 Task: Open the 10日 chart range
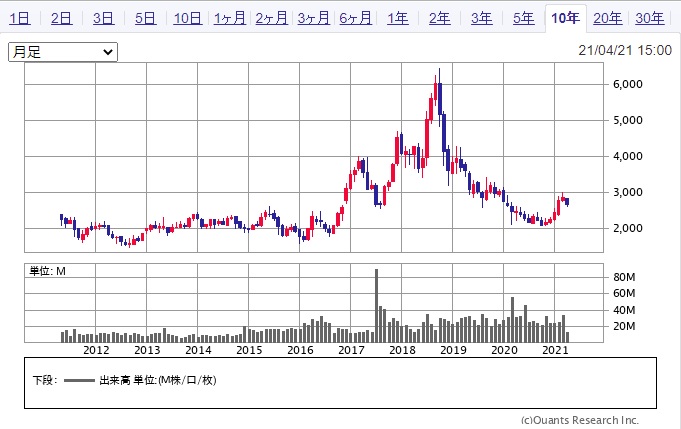click(x=188, y=19)
